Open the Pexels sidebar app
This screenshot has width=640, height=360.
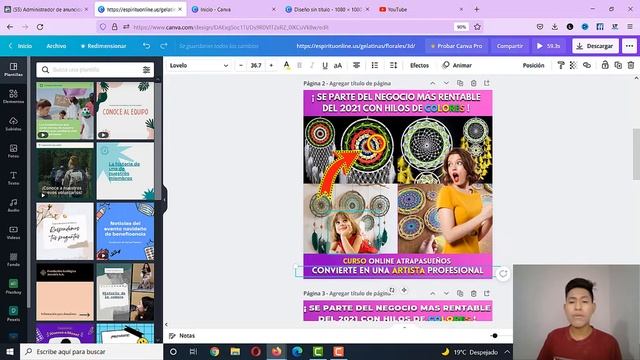(13, 313)
